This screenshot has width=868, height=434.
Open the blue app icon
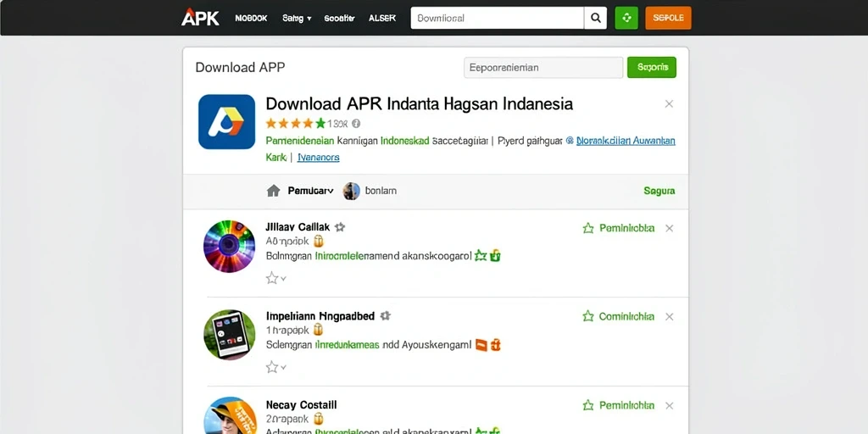point(226,122)
